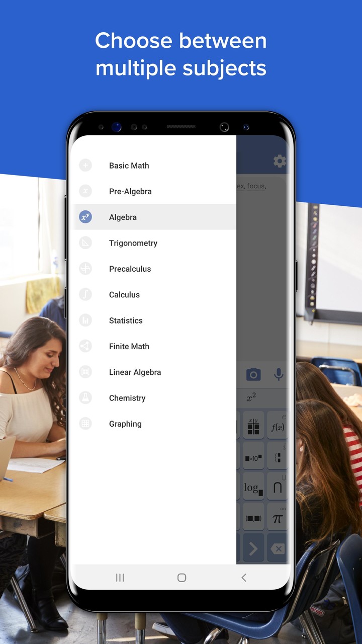This screenshot has width=362, height=644.
Task: Open the settings gear icon
Action: (280, 161)
